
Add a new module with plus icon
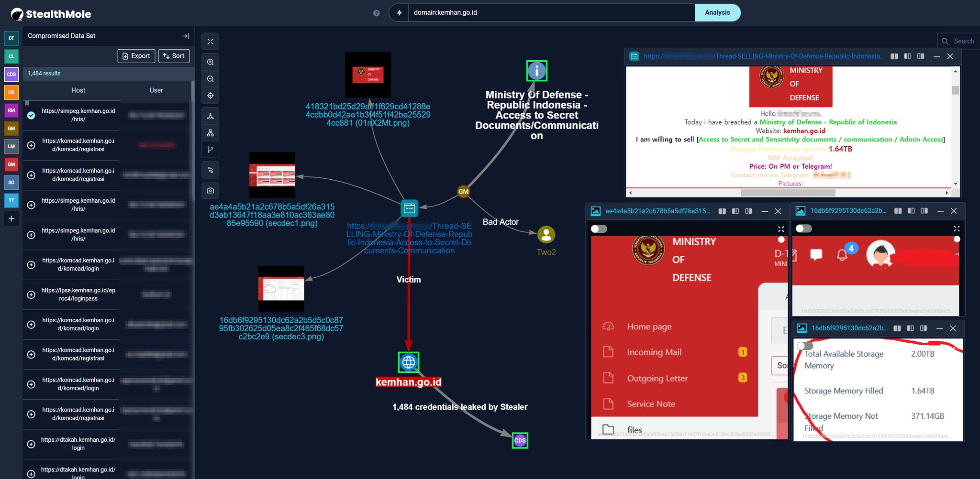tap(11, 218)
